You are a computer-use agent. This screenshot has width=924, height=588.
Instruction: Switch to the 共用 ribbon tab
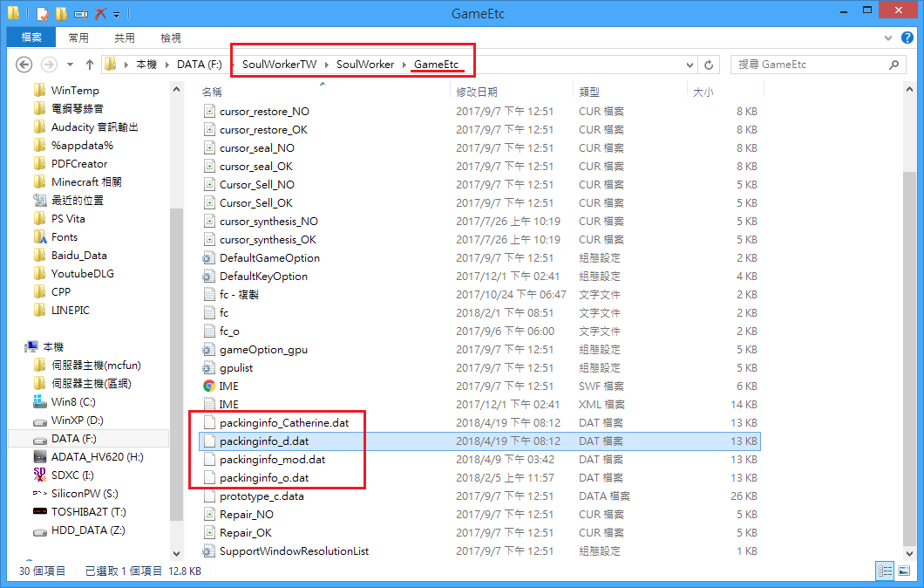pos(125,38)
